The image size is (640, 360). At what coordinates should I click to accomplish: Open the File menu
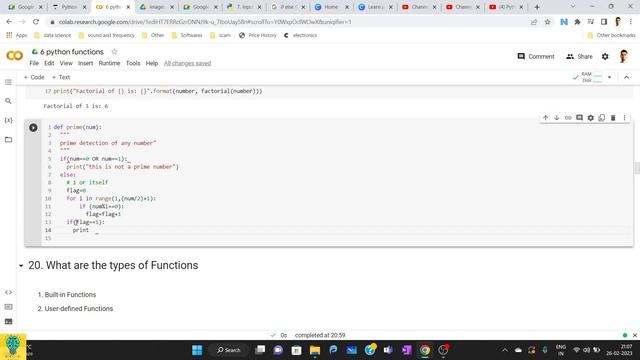[x=34, y=63]
